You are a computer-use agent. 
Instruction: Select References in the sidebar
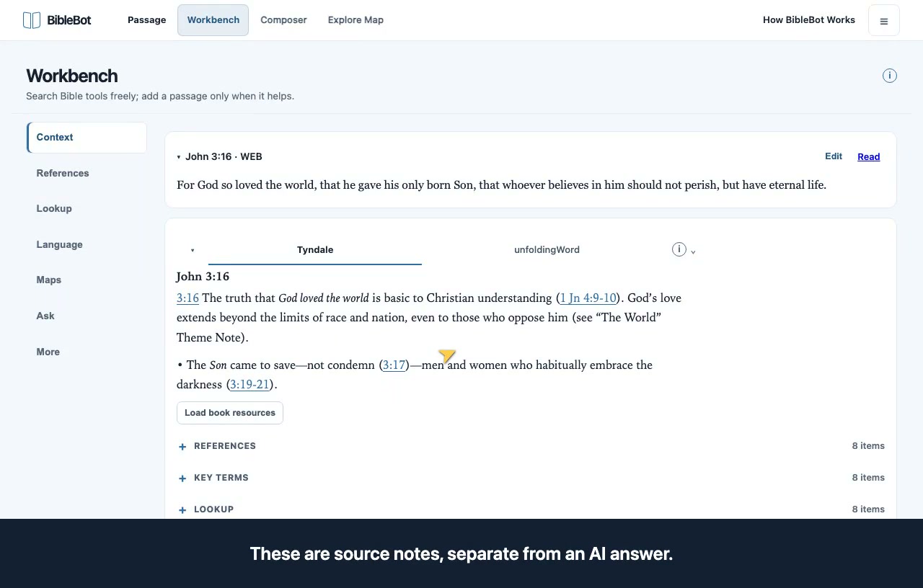pos(87,173)
